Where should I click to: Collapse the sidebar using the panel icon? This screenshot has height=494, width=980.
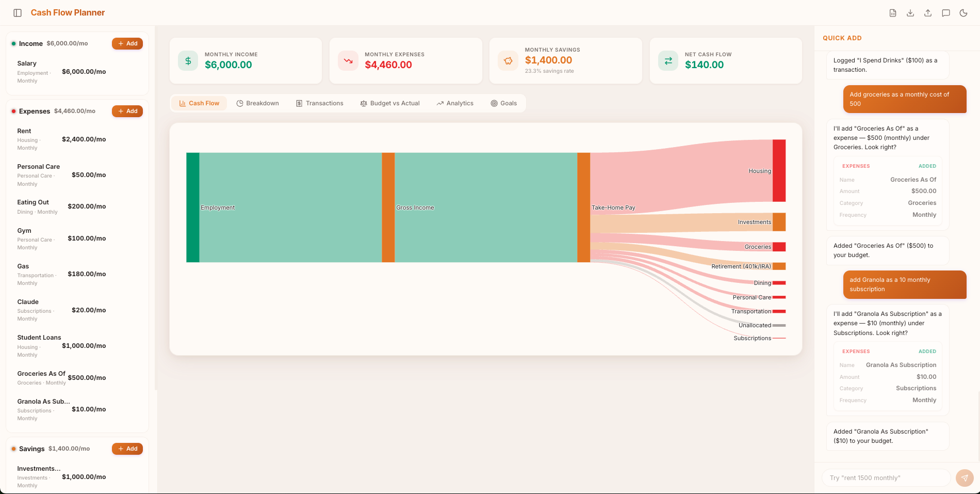point(18,12)
